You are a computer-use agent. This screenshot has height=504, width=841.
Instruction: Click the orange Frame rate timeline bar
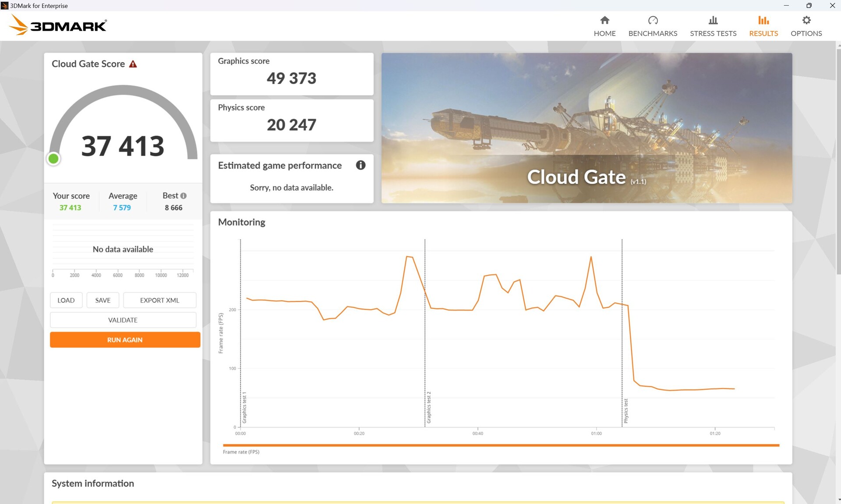coord(501,445)
